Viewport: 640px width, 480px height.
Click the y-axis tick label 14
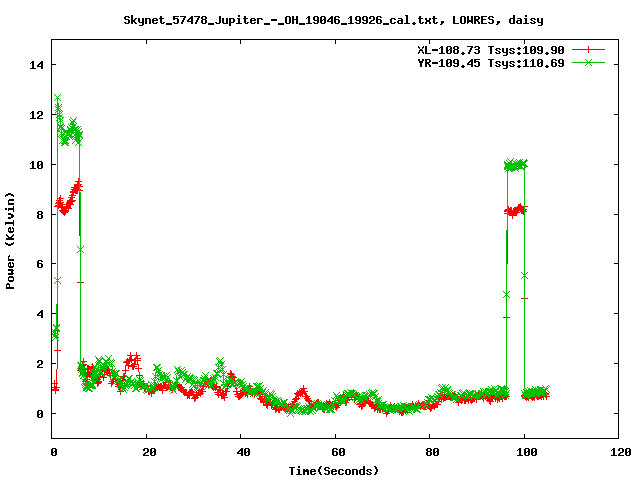36,65
